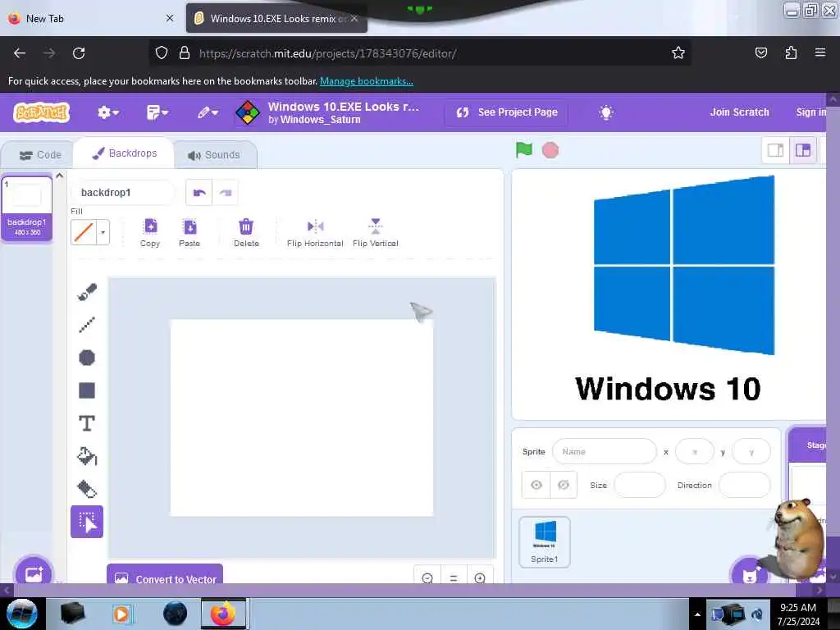
Task: Select the Eraser tool
Action: coord(87,489)
